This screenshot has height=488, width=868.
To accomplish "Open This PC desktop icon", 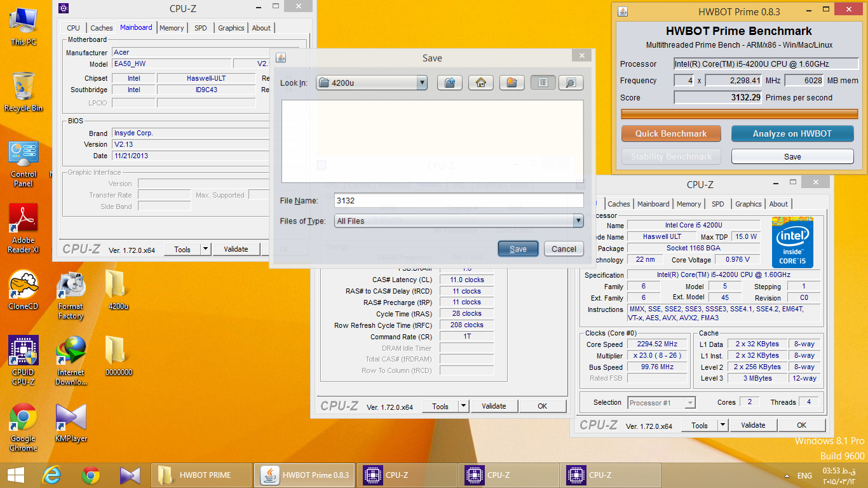I will point(24,25).
